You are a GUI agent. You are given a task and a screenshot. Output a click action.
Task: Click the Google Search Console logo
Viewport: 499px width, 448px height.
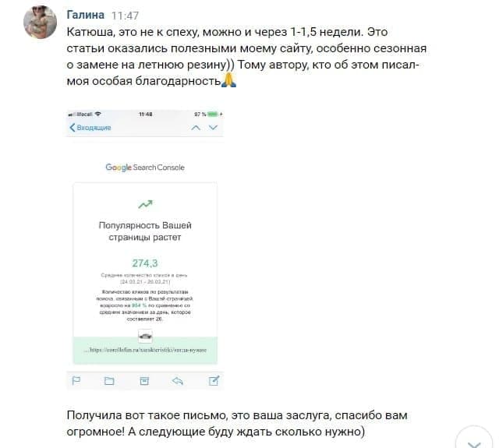(145, 168)
